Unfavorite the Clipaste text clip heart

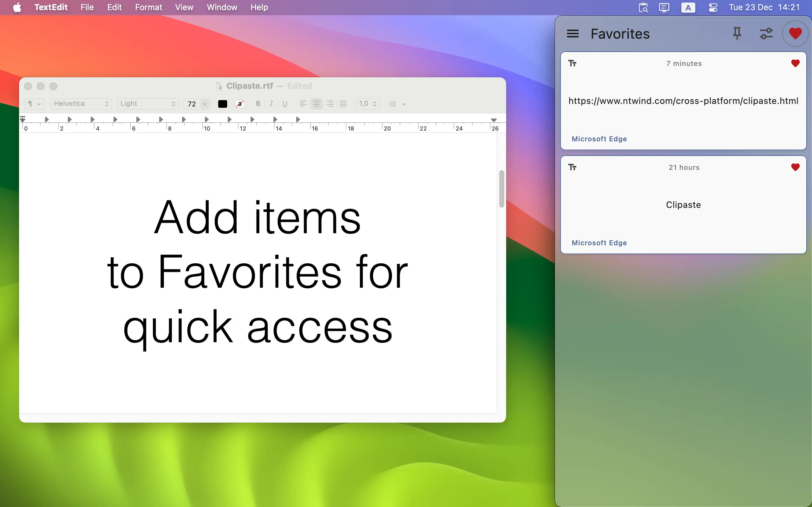click(795, 167)
